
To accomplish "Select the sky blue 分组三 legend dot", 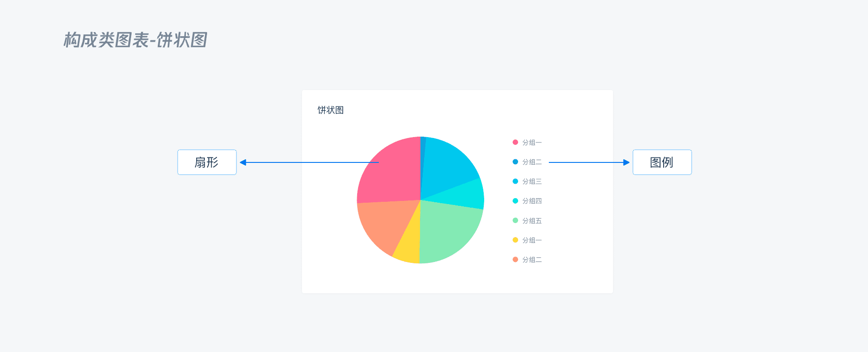I will [515, 181].
